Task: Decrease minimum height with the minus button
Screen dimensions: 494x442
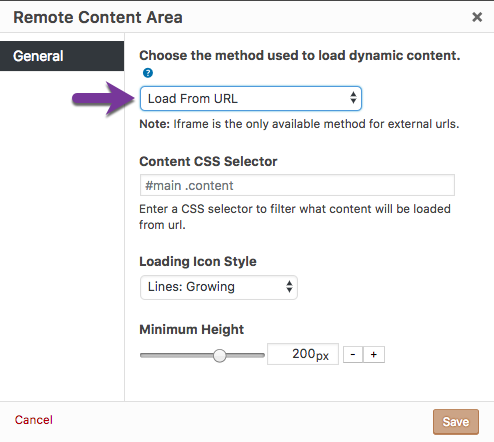Action: pyautogui.click(x=353, y=354)
